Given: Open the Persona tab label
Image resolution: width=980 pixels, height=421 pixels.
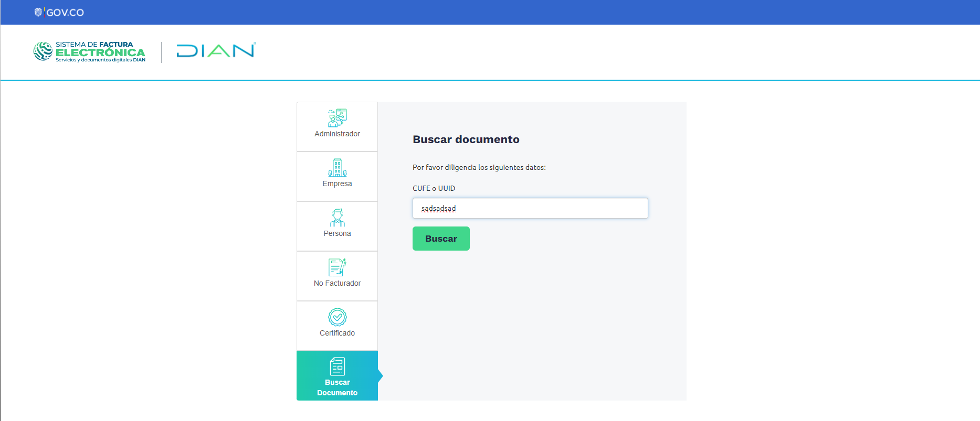Looking at the screenshot, I should (x=337, y=233).
